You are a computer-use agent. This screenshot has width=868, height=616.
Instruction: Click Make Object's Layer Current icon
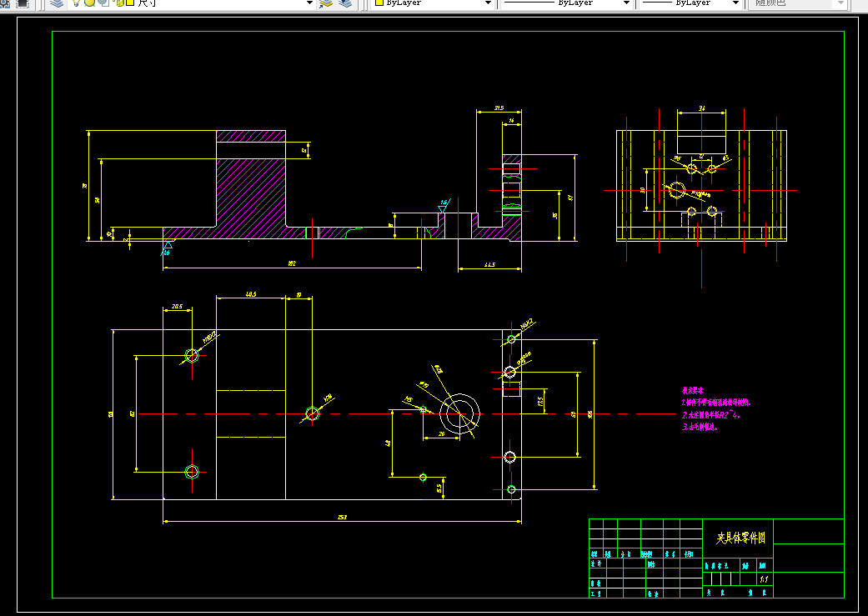(x=326, y=3)
